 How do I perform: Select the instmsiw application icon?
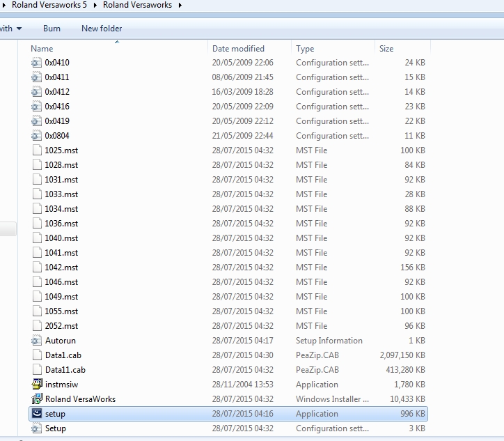click(x=37, y=385)
